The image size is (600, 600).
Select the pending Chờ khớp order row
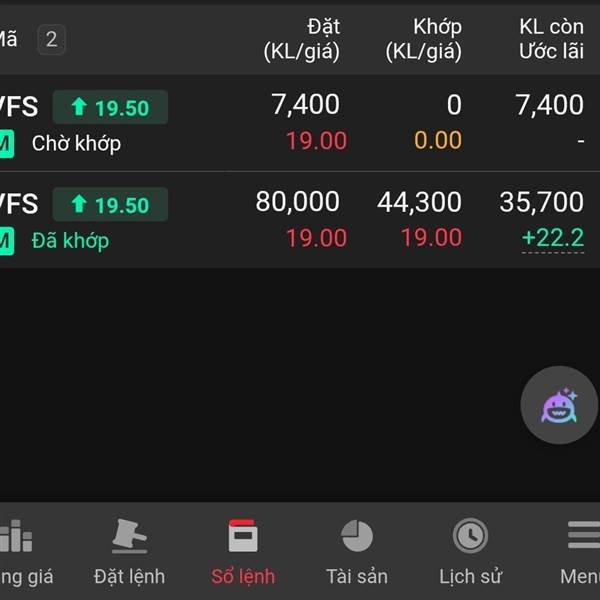300,123
